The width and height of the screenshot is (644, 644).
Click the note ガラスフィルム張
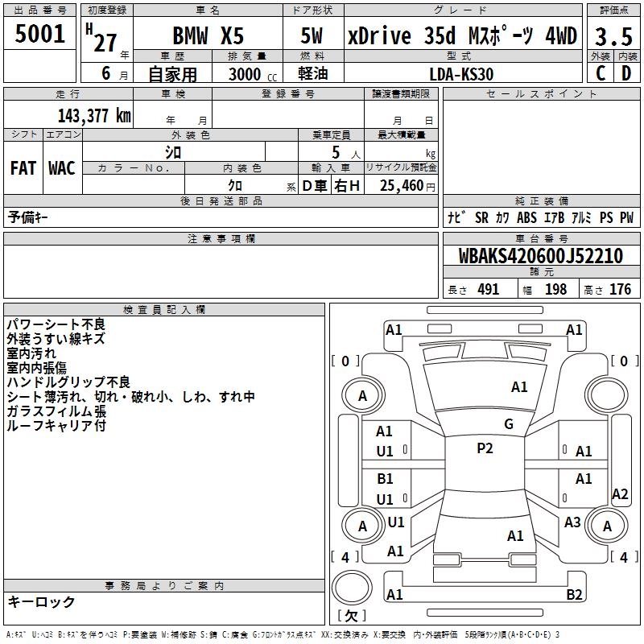tap(56, 411)
